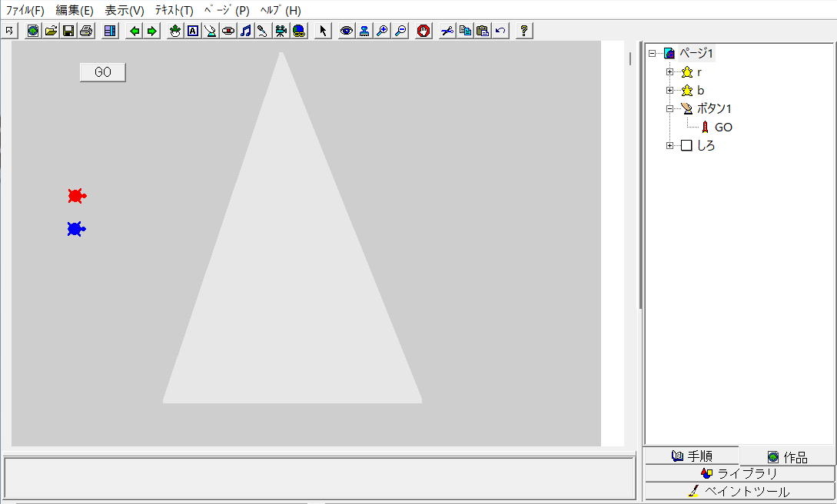The width and height of the screenshot is (837, 504).
Task: Create a text box with the A icon
Action: [193, 31]
